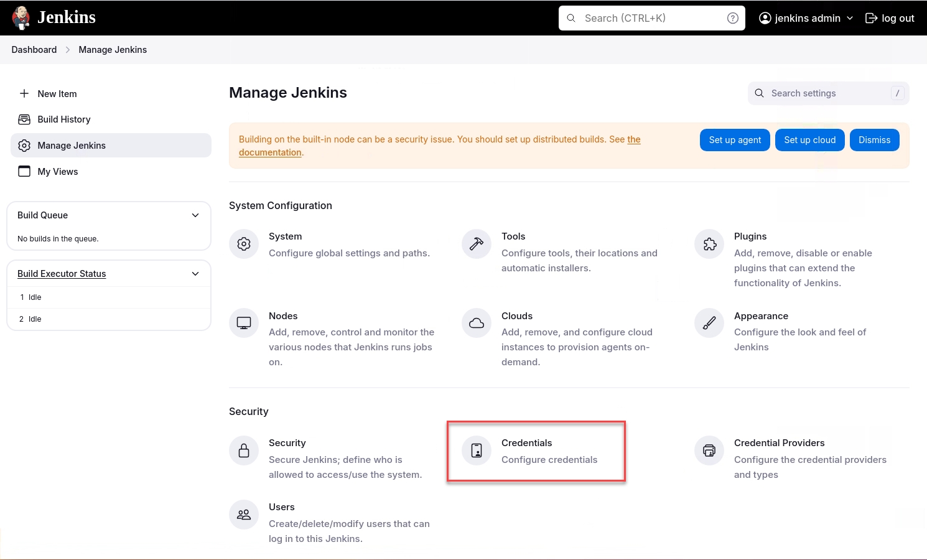Open the System gear icon
The height and width of the screenshot is (560, 927).
(244, 244)
